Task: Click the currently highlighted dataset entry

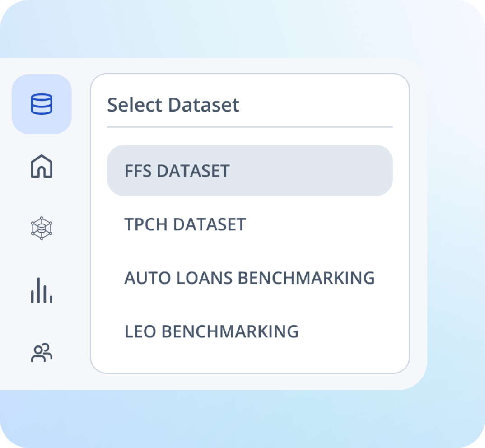Action: [249, 171]
